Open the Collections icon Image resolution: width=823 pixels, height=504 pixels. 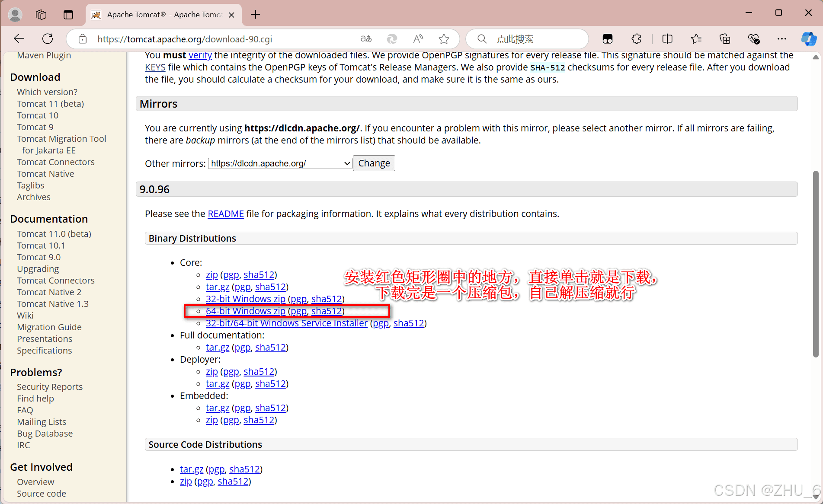click(725, 39)
